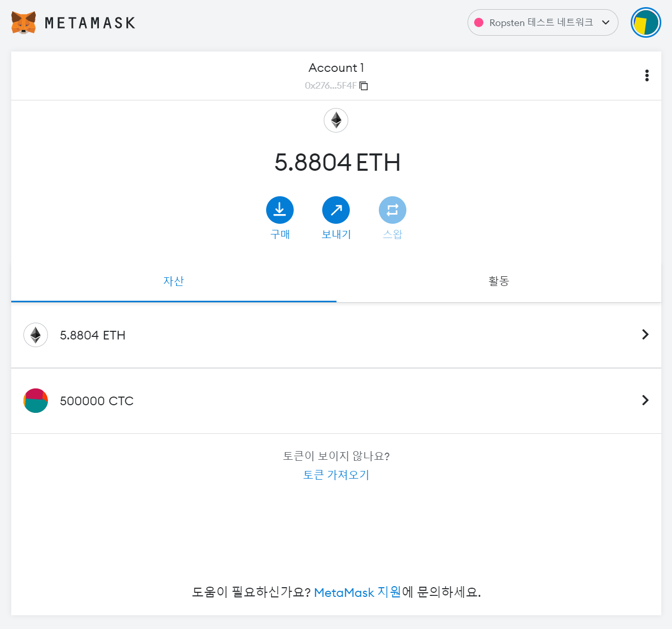This screenshot has width=672, height=629.
Task: Click the pink network status dot
Action: point(479,22)
